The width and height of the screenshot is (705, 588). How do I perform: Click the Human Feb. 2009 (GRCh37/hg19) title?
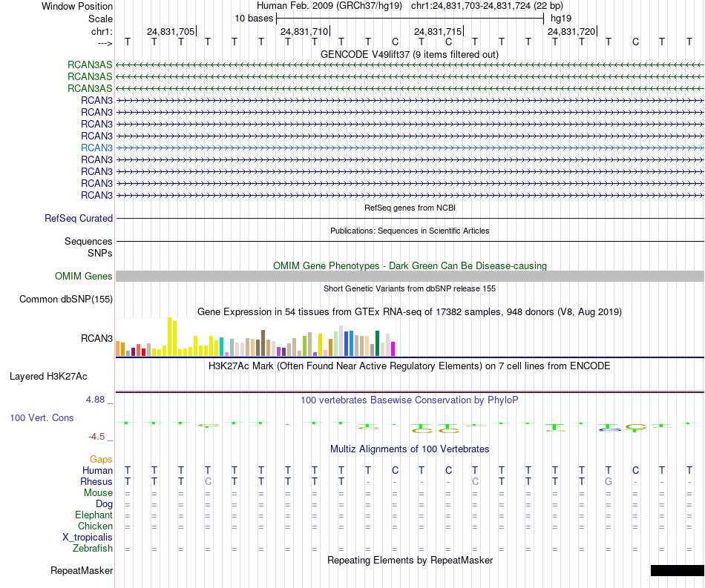(x=329, y=6)
